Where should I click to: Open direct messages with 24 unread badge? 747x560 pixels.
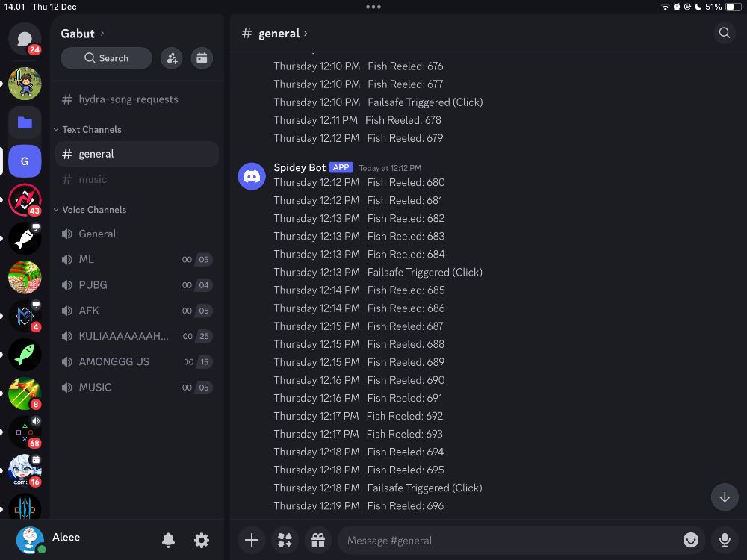pos(25,39)
